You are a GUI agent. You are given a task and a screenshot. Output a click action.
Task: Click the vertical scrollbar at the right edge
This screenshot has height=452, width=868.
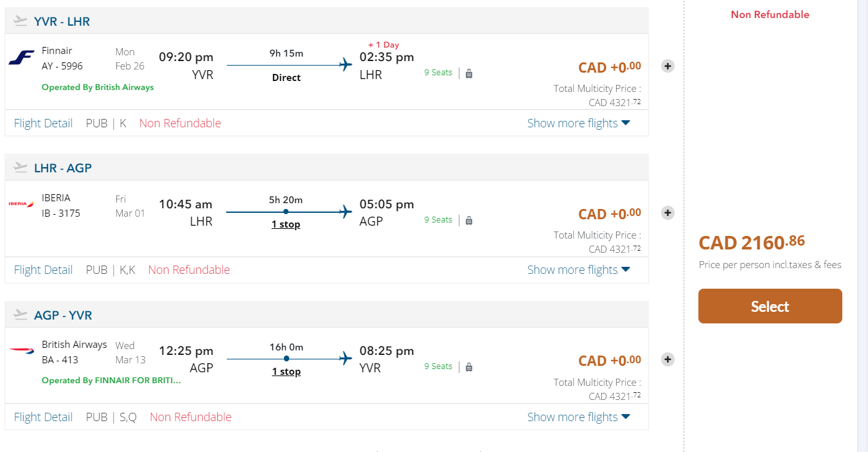point(862,225)
